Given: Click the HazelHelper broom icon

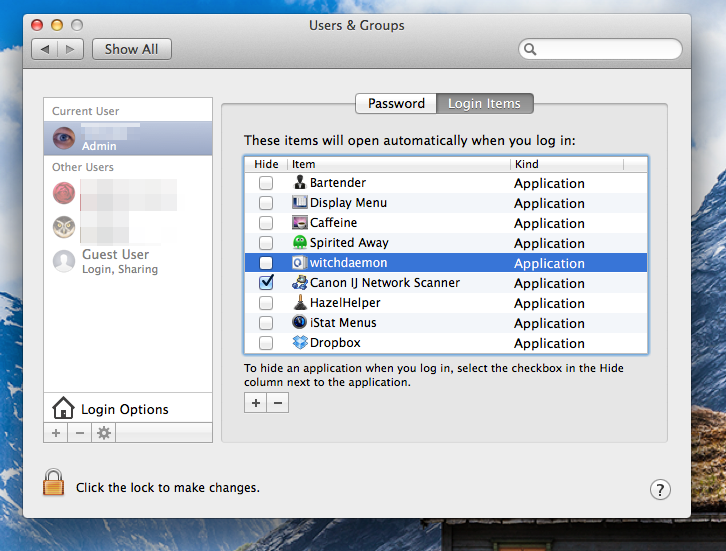Looking at the screenshot, I should click(x=300, y=302).
